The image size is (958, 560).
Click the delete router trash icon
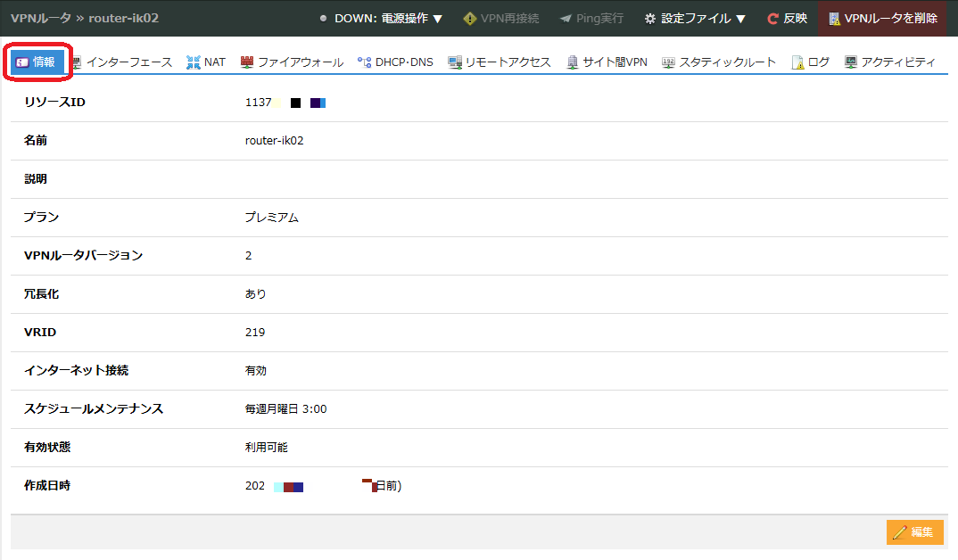(834, 19)
